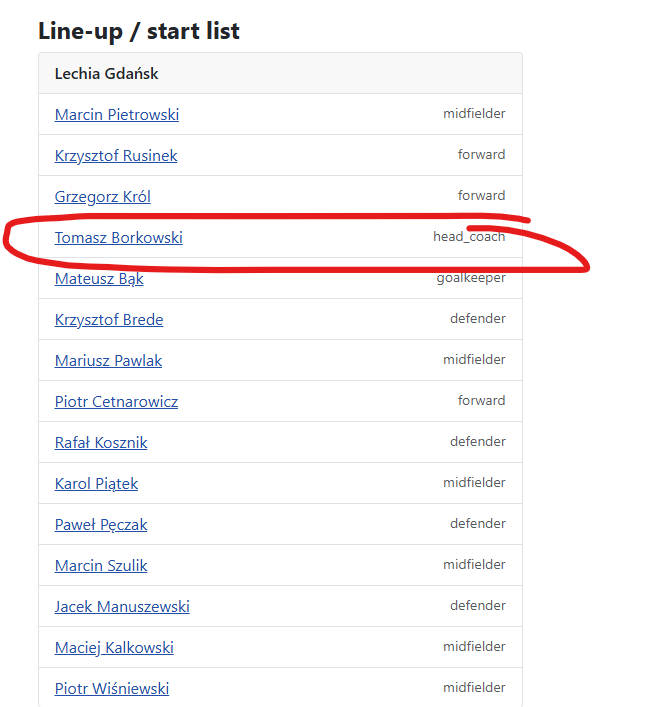The height and width of the screenshot is (707, 646).
Task: Click the Line-up / start list heading
Action: pos(139,31)
